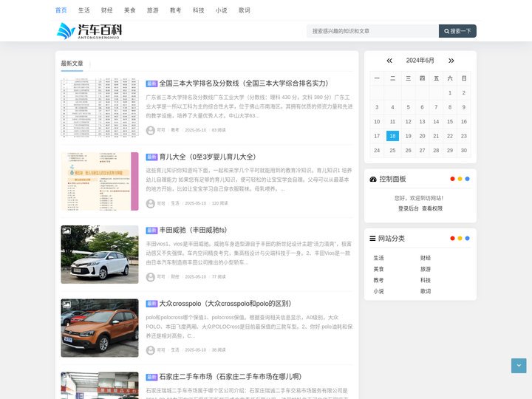The image size is (532, 399).
Task: Click the scroll-down arrow button
Action: coord(519,366)
